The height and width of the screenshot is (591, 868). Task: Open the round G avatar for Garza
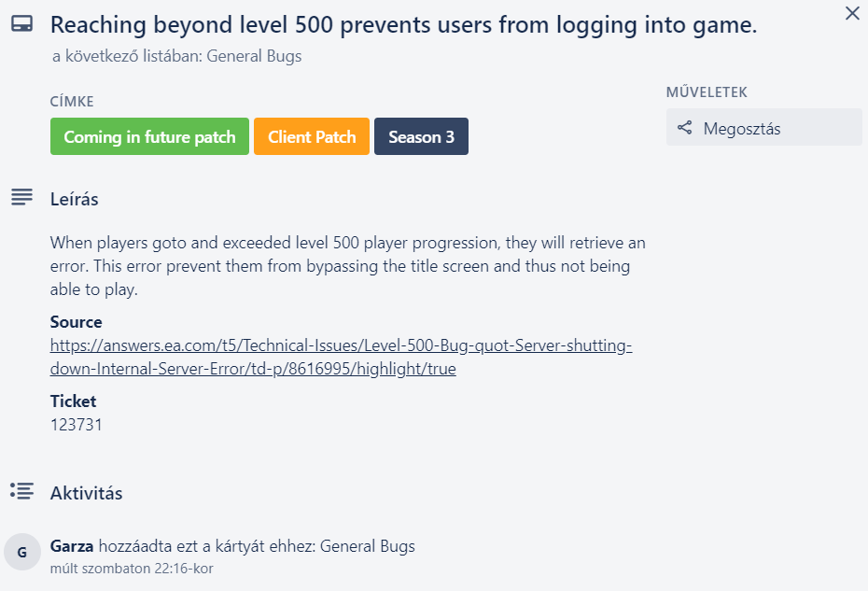click(x=22, y=553)
